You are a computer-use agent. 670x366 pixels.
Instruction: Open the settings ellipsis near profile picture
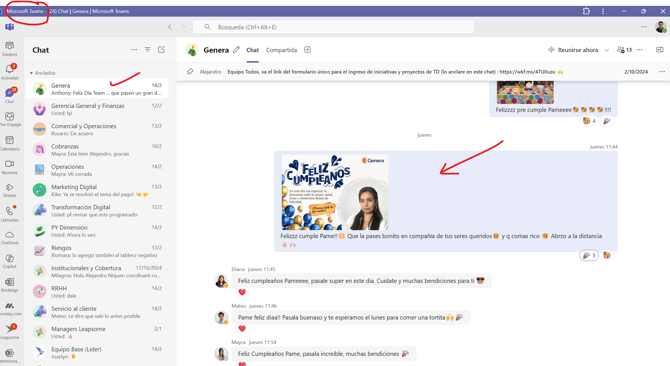644,27
